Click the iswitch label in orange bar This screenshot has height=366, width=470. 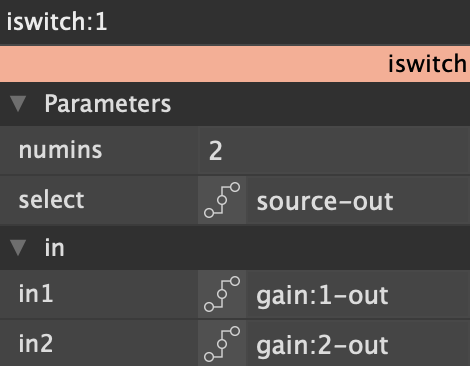click(427, 64)
